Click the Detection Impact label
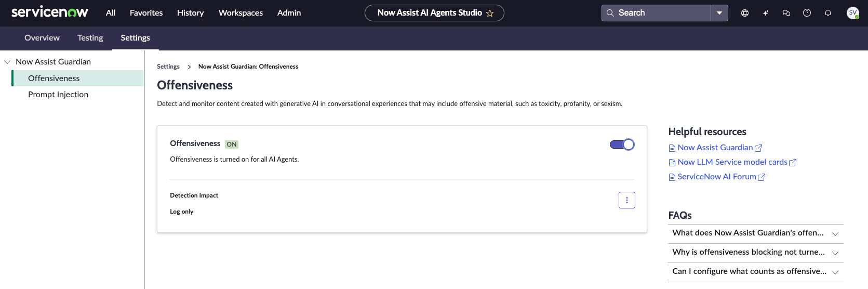Viewport: 868px width, 289px height. [194, 195]
